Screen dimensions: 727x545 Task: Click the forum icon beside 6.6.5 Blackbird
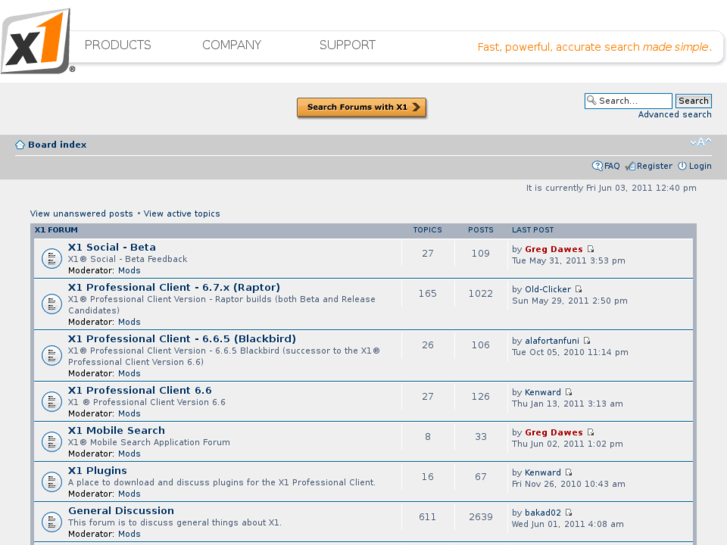pyautogui.click(x=51, y=356)
